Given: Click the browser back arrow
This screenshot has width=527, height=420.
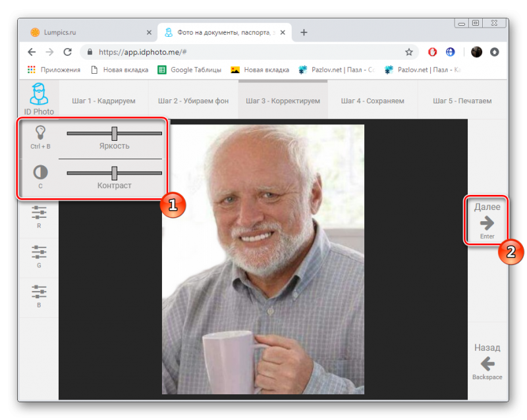Looking at the screenshot, I should [32, 52].
